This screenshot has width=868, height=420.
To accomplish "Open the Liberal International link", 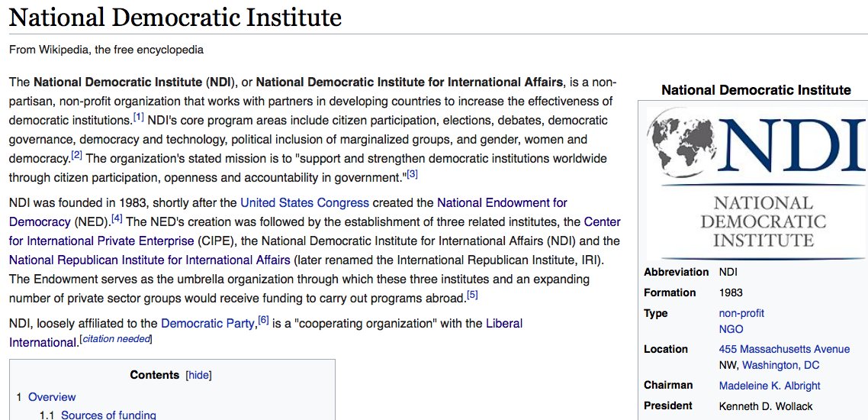I will 503,323.
